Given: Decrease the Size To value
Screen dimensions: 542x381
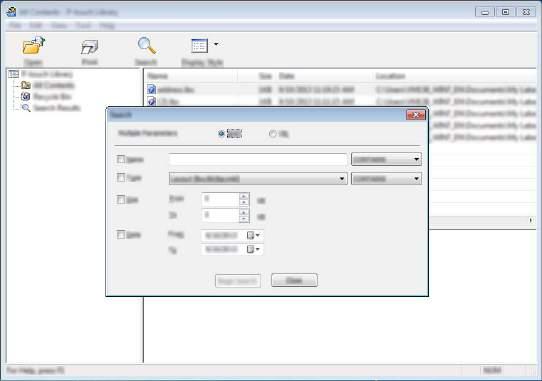Looking at the screenshot, I should pos(244,219).
